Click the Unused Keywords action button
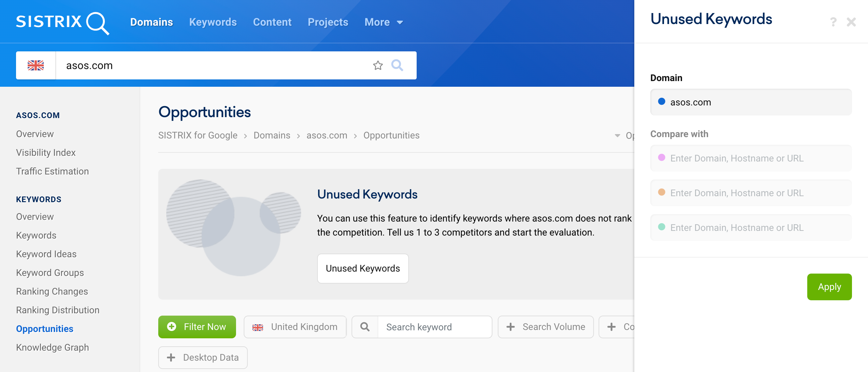 363,269
